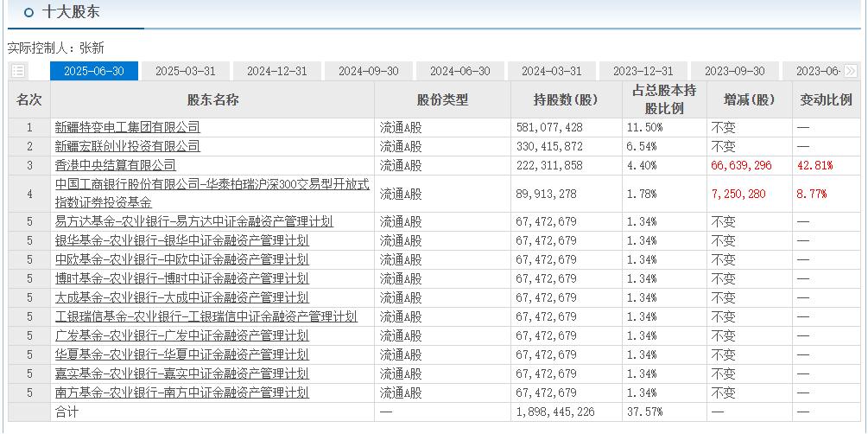Click the 增减(股) column header
868x434 pixels.
click(749, 99)
